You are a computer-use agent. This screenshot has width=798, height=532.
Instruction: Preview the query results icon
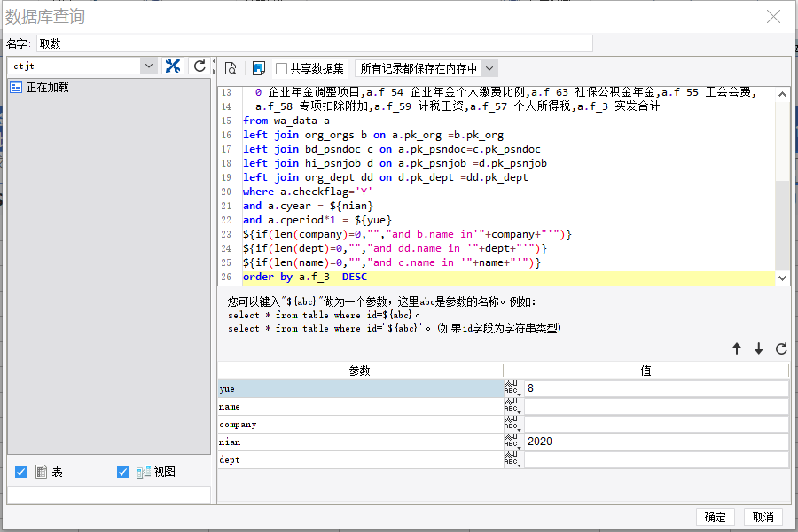tap(231, 68)
